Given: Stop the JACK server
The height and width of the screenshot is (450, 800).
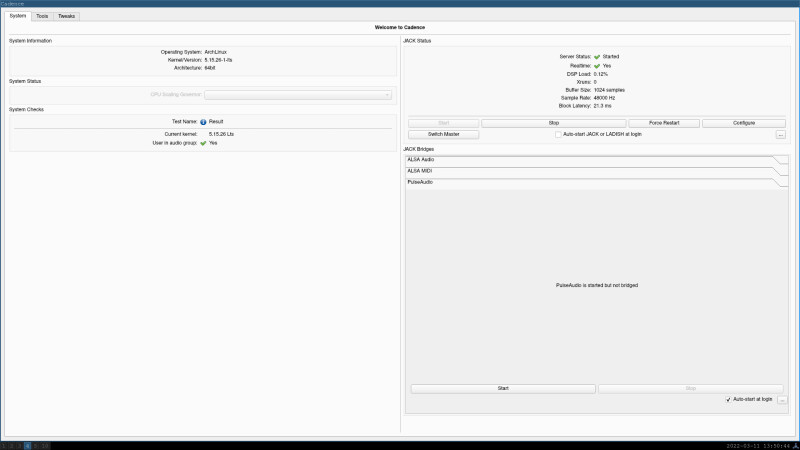Looking at the screenshot, I should pyautogui.click(x=554, y=123).
